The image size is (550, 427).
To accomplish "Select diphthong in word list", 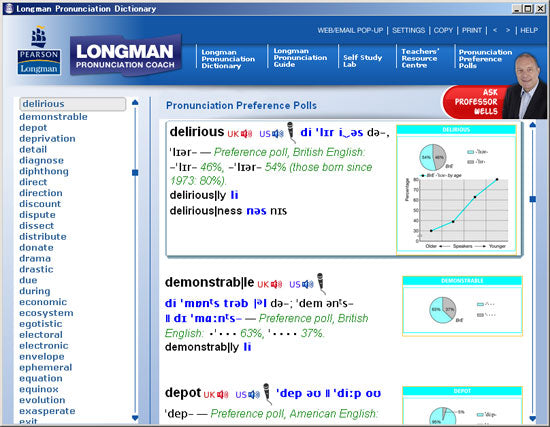I will click(x=44, y=171).
